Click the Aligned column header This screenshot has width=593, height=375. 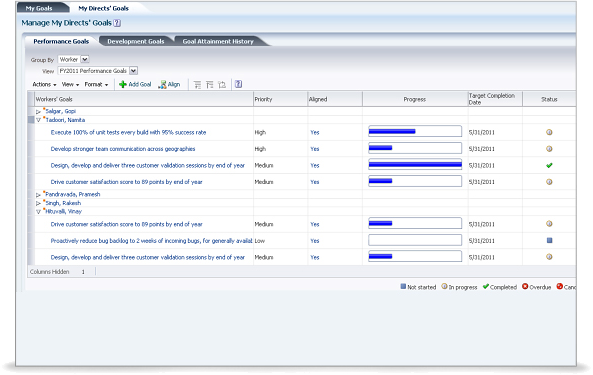click(x=335, y=99)
